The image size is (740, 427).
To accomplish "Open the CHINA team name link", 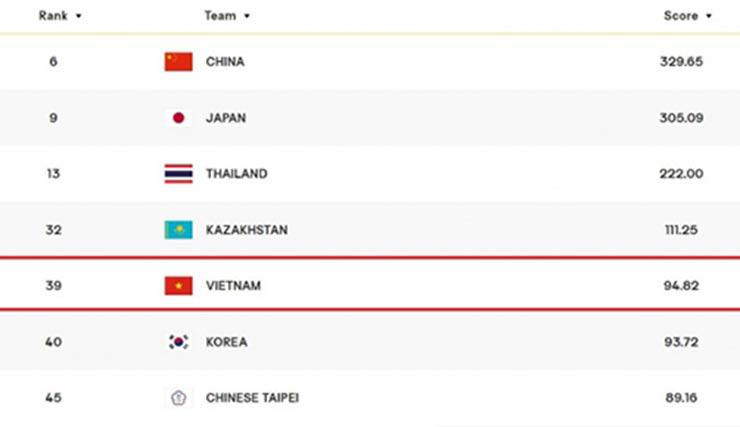I will point(225,62).
